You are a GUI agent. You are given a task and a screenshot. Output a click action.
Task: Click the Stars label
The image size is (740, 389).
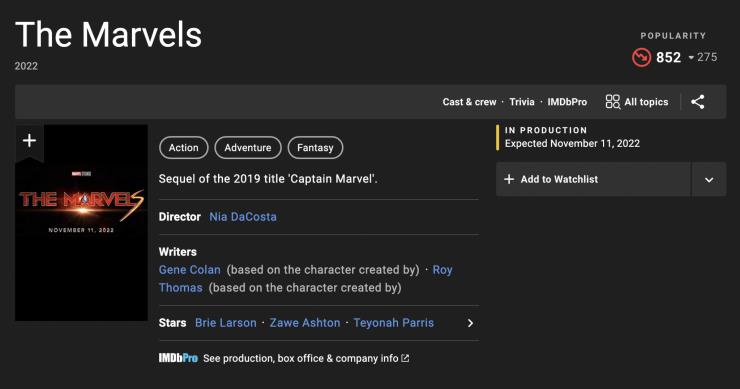172,323
